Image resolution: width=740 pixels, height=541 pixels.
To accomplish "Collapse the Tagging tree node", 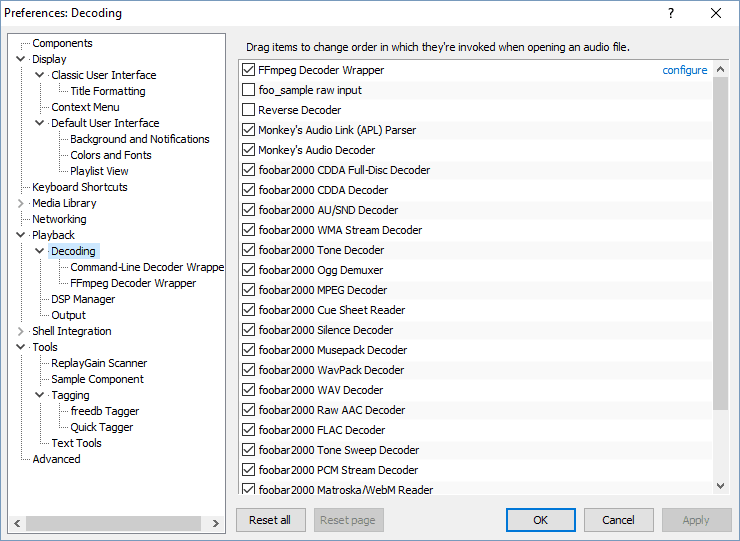I will pyautogui.click(x=40, y=396).
